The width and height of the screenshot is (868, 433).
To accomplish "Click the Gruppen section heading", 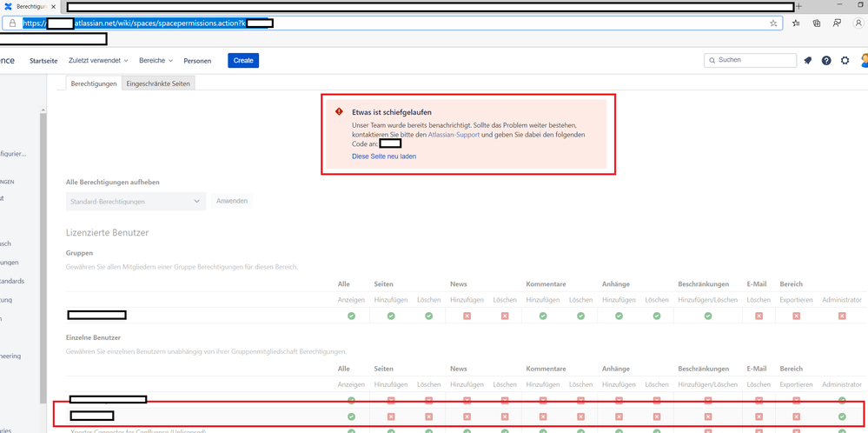I will (x=79, y=252).
